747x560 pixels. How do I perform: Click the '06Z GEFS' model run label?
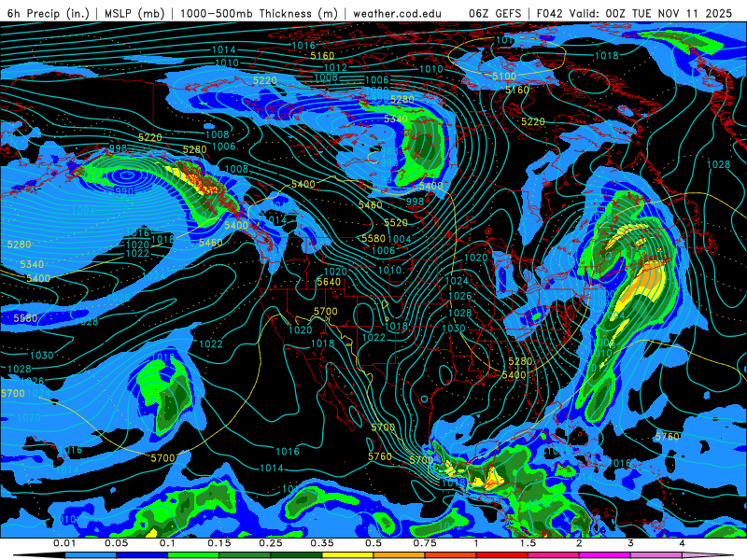[x=495, y=13]
